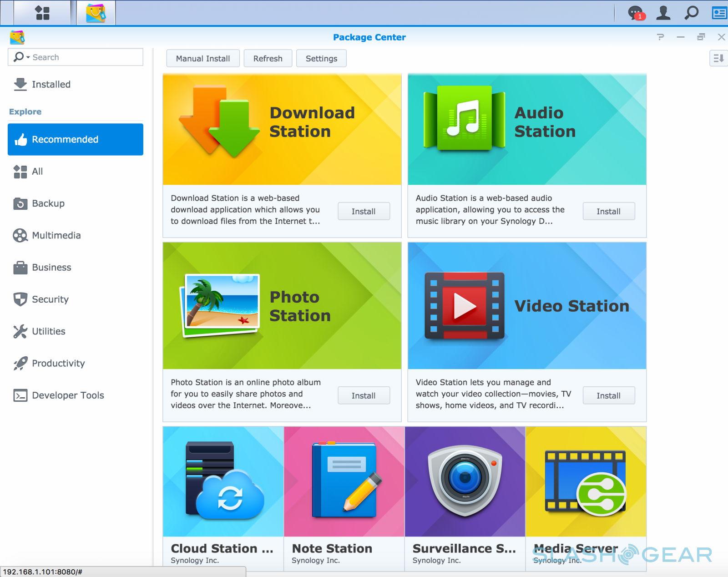Show Installed packages
Image resolution: width=728 pixels, height=577 pixels.
(x=76, y=85)
